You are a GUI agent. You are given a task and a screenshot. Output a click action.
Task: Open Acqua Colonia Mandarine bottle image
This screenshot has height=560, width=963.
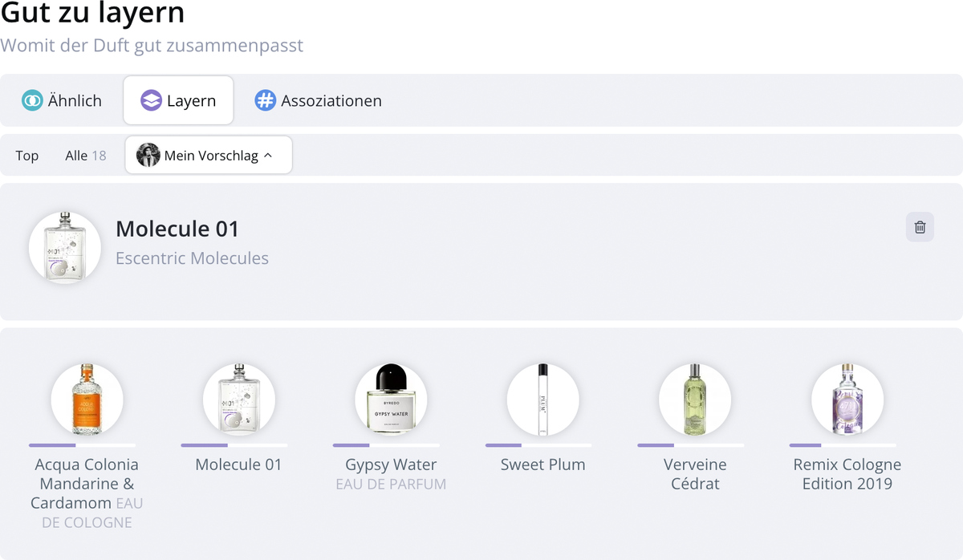(87, 400)
